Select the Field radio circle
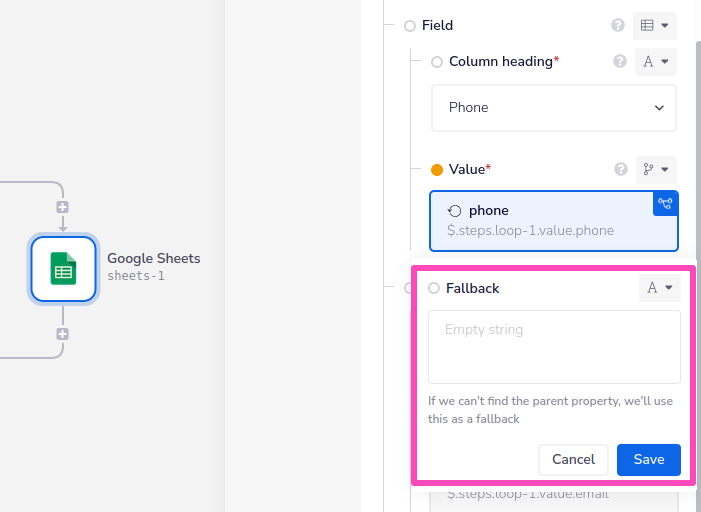 pyautogui.click(x=410, y=26)
